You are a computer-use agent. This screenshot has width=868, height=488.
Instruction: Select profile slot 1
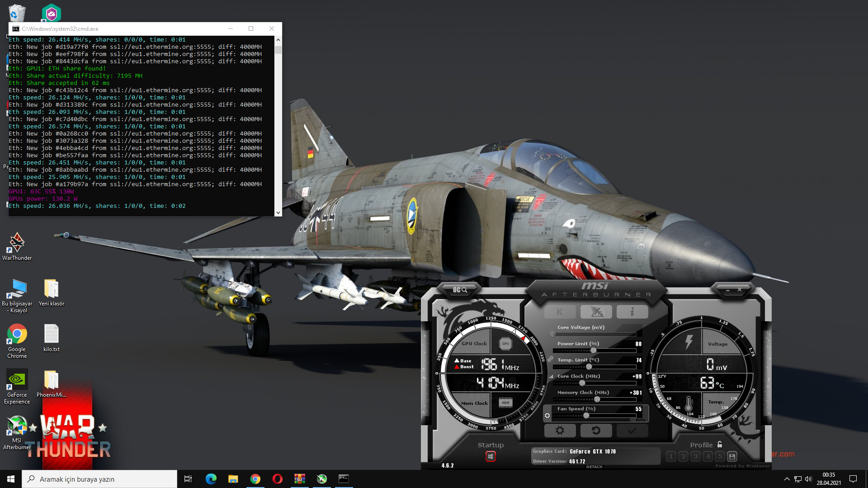click(671, 456)
